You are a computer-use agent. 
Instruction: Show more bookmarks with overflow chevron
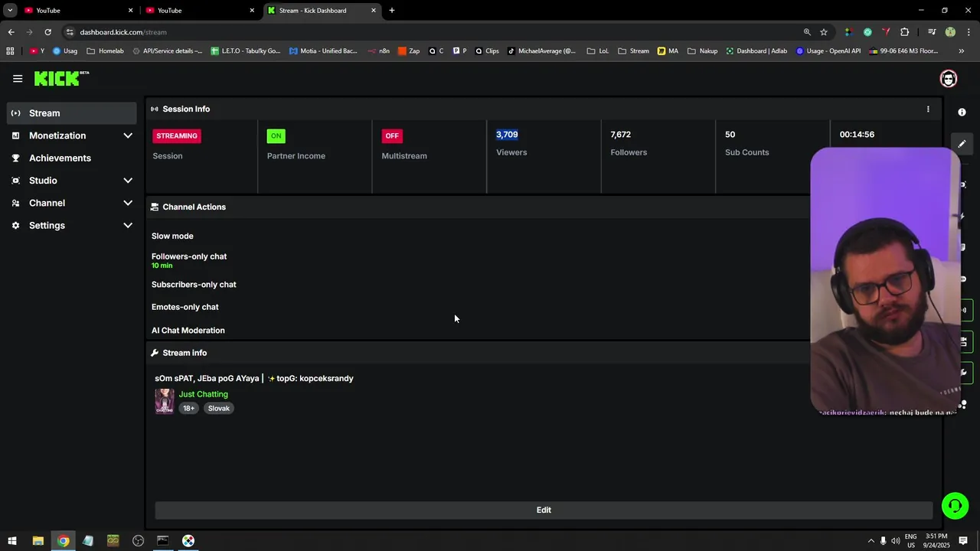(x=962, y=51)
